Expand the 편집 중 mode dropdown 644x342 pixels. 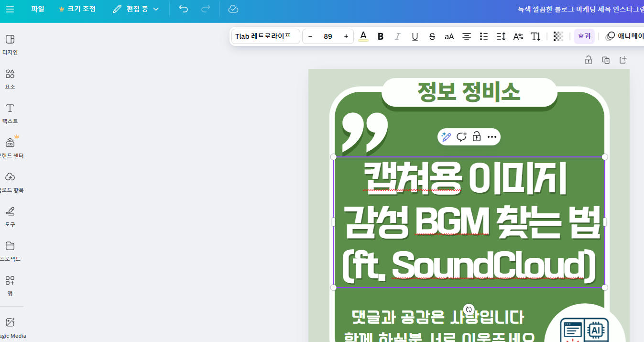(136, 9)
